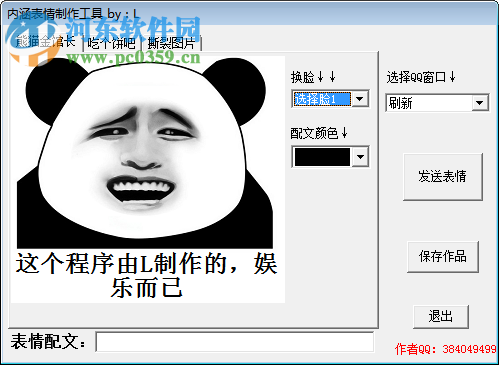Click the 保存作品 button
Screen dimensions: 499x365
pyautogui.click(x=443, y=257)
